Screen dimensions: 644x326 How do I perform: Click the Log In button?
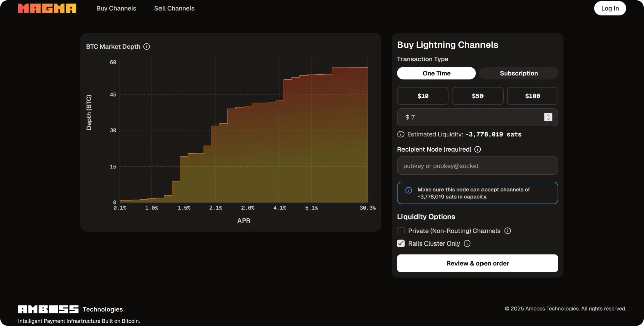coord(610,8)
